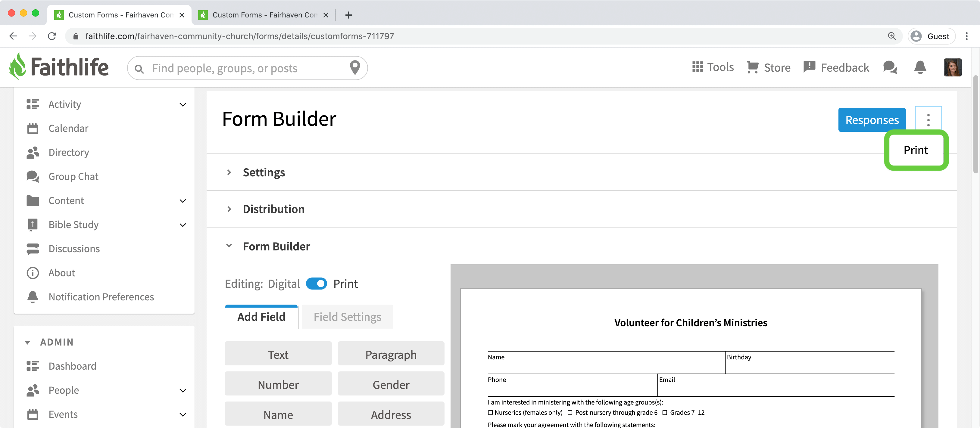
Task: Switch to the Field Settings tab
Action: (347, 317)
